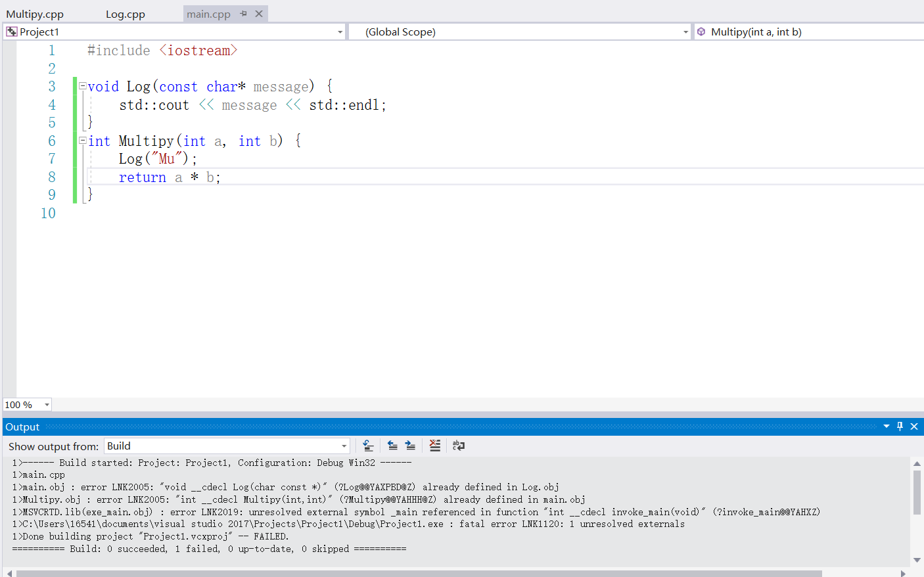Screen dimensions: 924x577
Task: Collapse the Multipy function outline block
Action: (82, 141)
